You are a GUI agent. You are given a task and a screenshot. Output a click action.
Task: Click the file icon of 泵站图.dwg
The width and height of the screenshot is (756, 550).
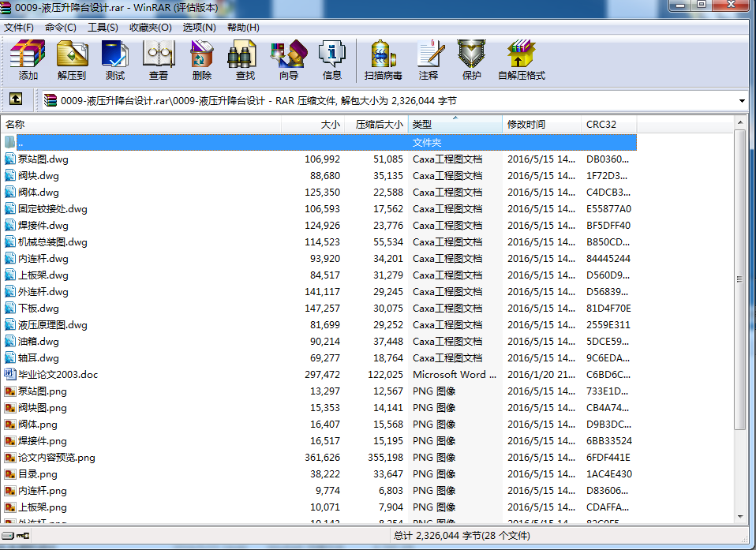[x=9, y=159]
